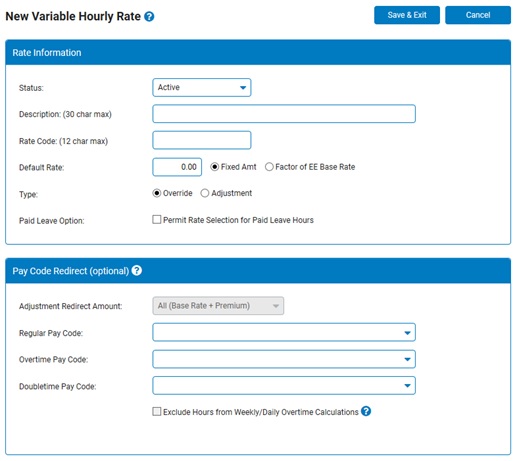Click the Save & Exit button

(407, 15)
